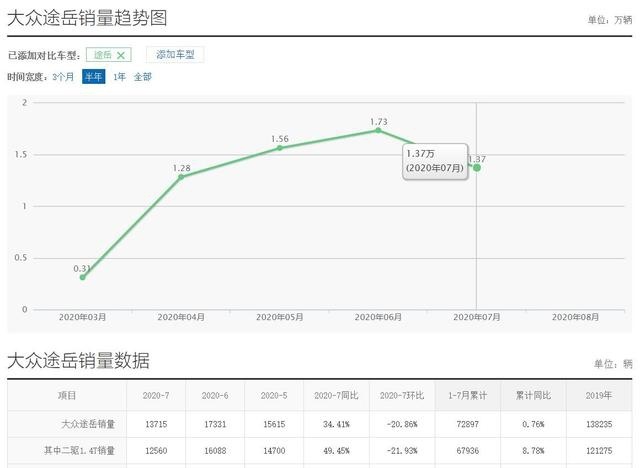
Task: Click the 添加车型 button
Action: [x=175, y=55]
